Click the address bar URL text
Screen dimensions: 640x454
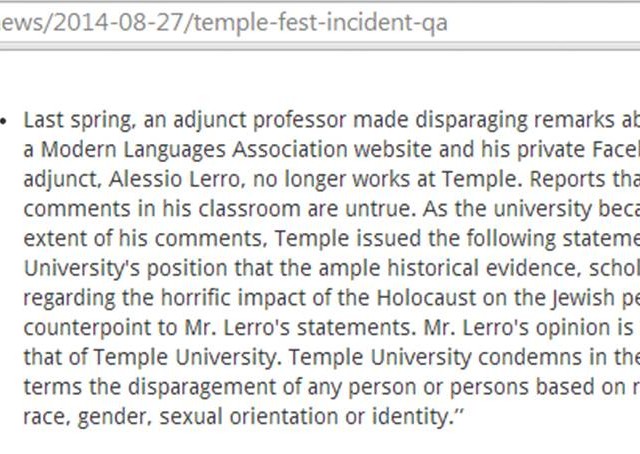tap(224, 23)
